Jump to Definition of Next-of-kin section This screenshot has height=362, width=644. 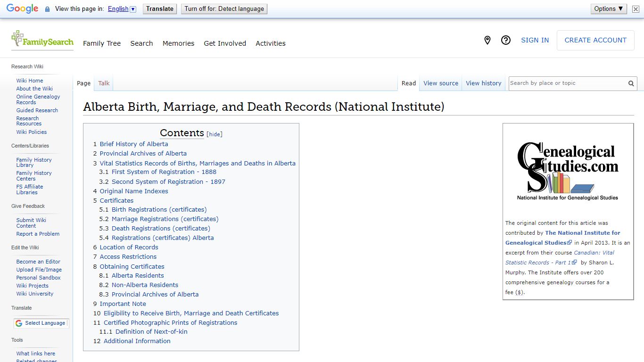151,332
